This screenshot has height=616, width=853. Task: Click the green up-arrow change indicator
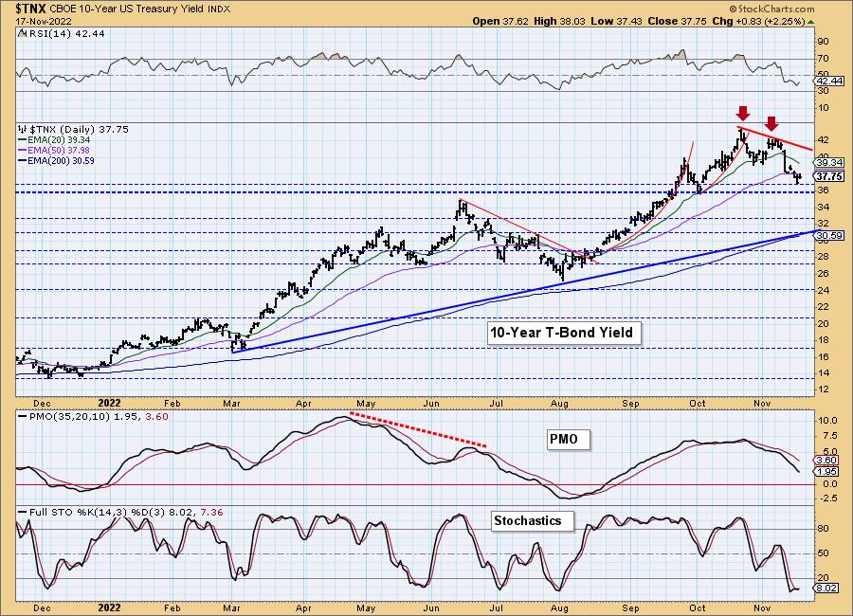pos(810,22)
